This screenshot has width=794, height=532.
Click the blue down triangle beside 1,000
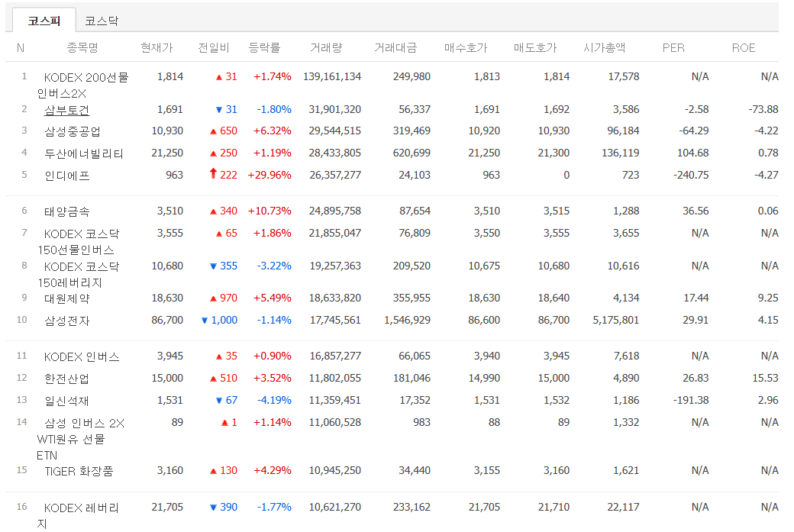(x=205, y=321)
